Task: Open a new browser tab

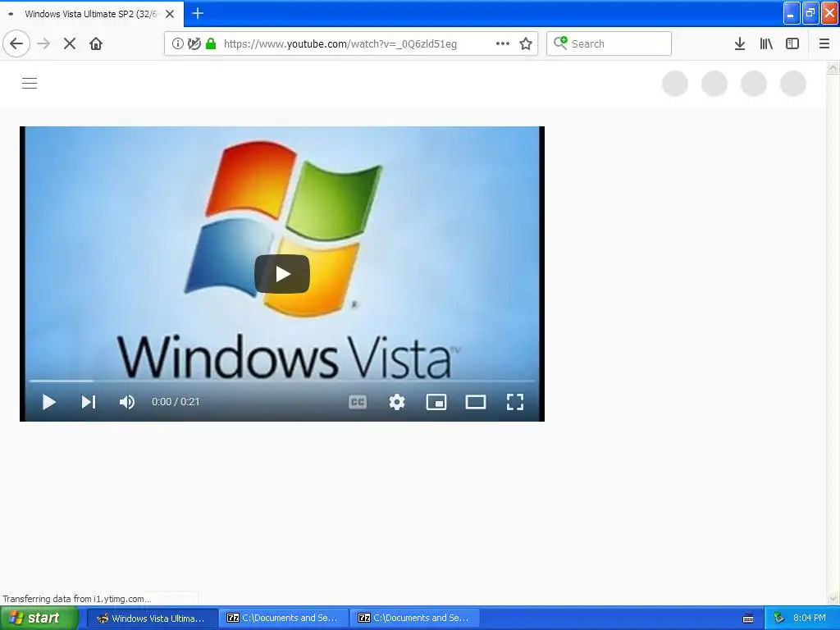Action: point(198,13)
